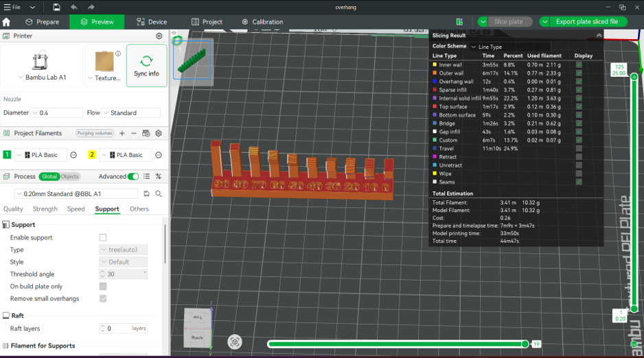Open the Slice plate options arrow
This screenshot has width=644, height=358.
point(483,22)
